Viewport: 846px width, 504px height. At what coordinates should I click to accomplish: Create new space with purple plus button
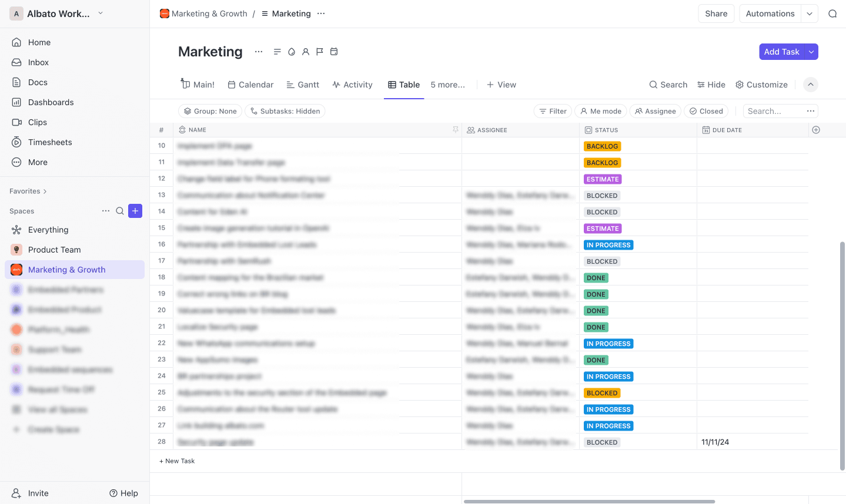click(135, 211)
